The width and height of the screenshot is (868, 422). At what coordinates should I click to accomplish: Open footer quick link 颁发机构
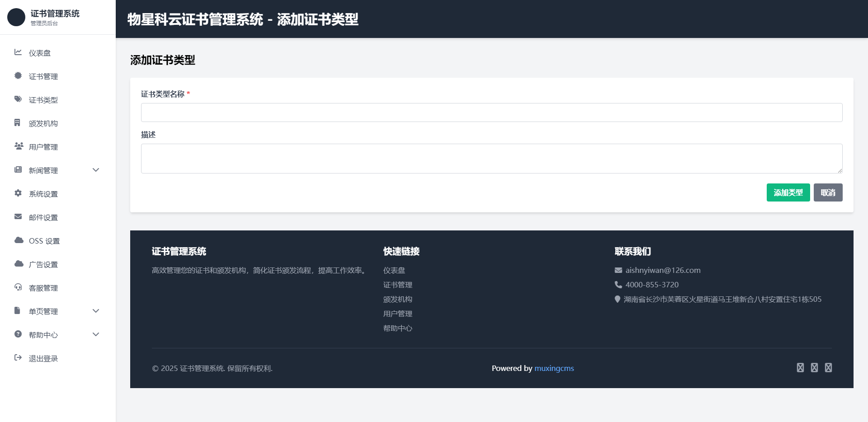click(398, 299)
